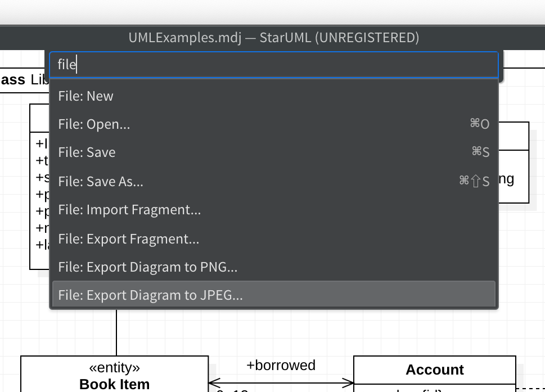Select File: Import Fragment... entry
The height and width of the screenshot is (392, 545).
click(x=273, y=210)
